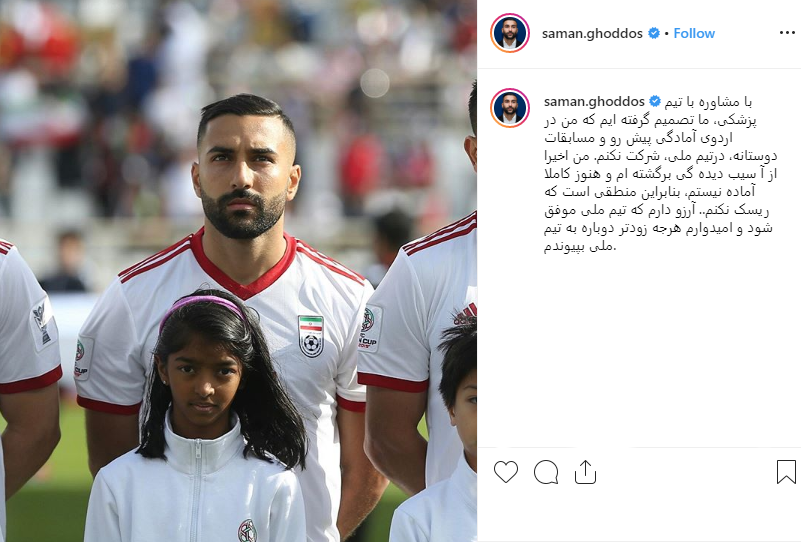Click the verified badge in the header
The height and width of the screenshot is (542, 801).
click(x=653, y=33)
